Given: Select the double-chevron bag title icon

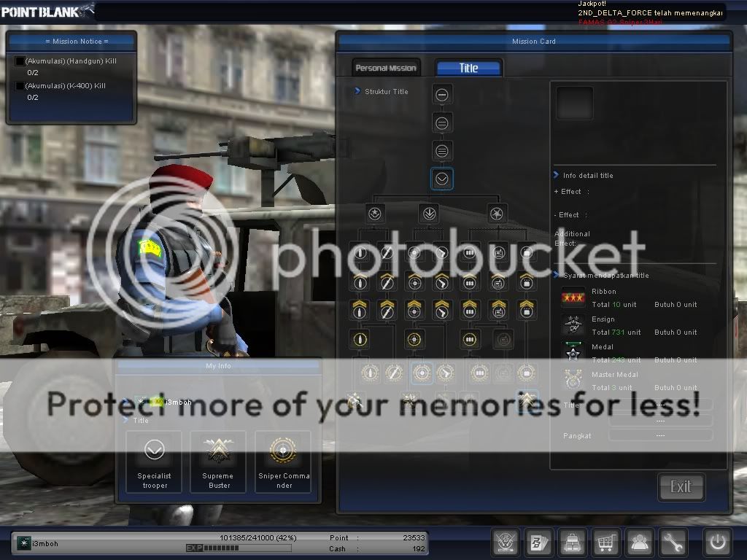Looking at the screenshot, I should (x=527, y=309).
